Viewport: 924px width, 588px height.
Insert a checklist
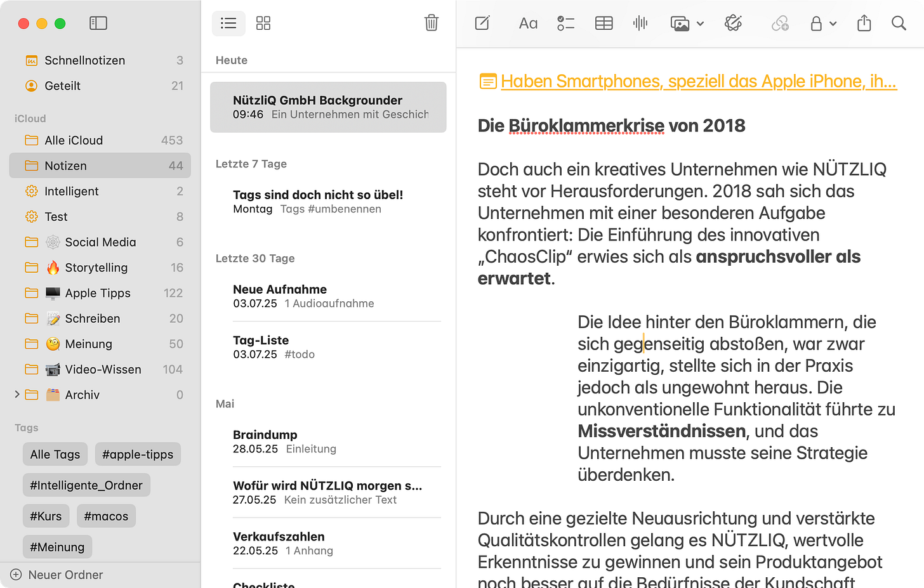pyautogui.click(x=565, y=23)
